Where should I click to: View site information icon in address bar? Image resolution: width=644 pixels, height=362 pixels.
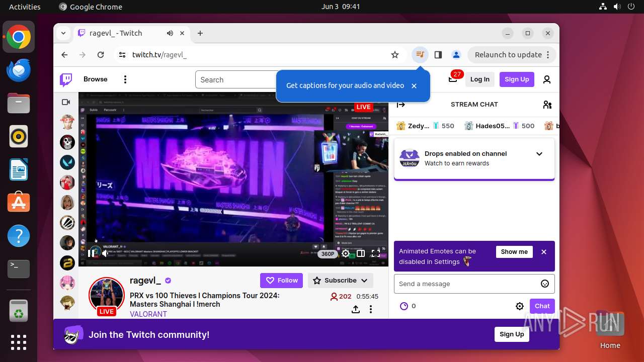click(x=122, y=54)
